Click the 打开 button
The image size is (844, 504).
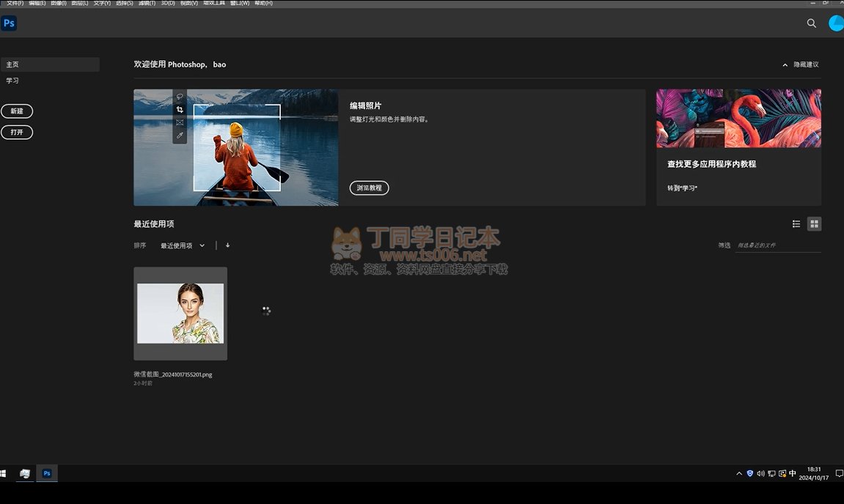click(17, 133)
